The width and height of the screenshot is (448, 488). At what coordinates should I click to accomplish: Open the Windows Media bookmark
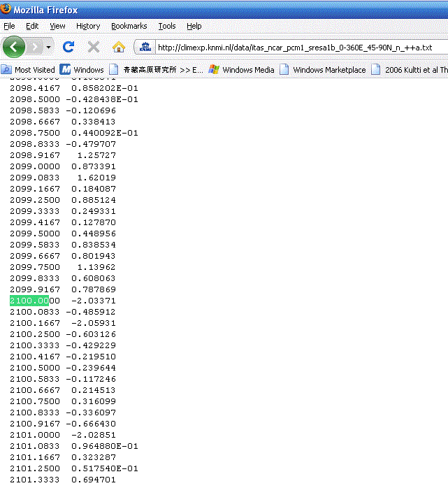241,70
